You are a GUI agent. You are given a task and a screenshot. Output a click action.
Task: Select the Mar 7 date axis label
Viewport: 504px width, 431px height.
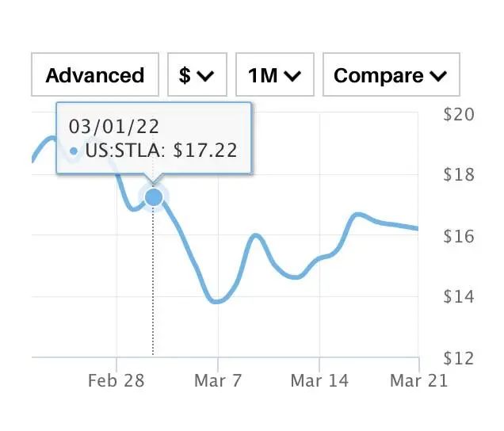click(217, 381)
